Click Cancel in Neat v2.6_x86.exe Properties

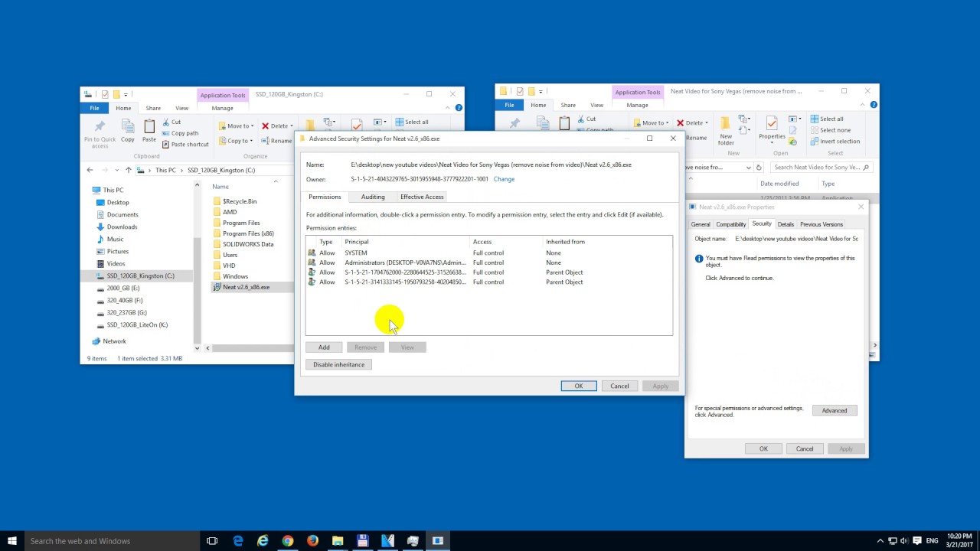[x=805, y=448]
